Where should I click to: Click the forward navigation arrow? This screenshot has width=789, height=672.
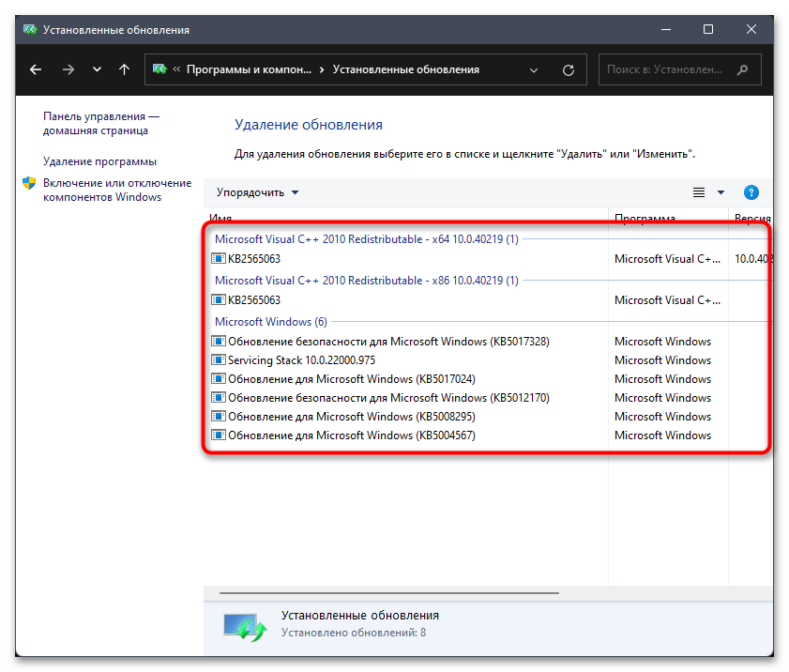pyautogui.click(x=68, y=69)
